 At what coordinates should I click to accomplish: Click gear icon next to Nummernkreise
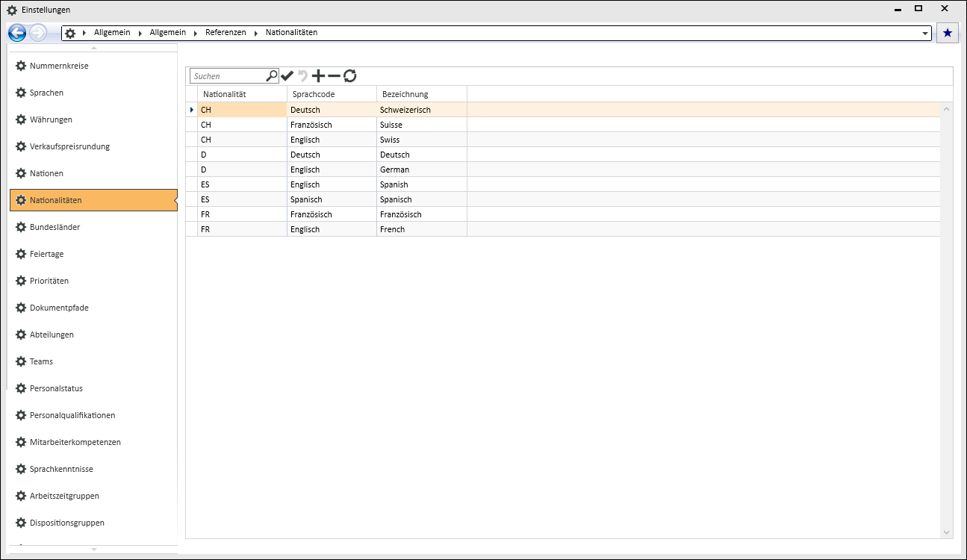21,66
